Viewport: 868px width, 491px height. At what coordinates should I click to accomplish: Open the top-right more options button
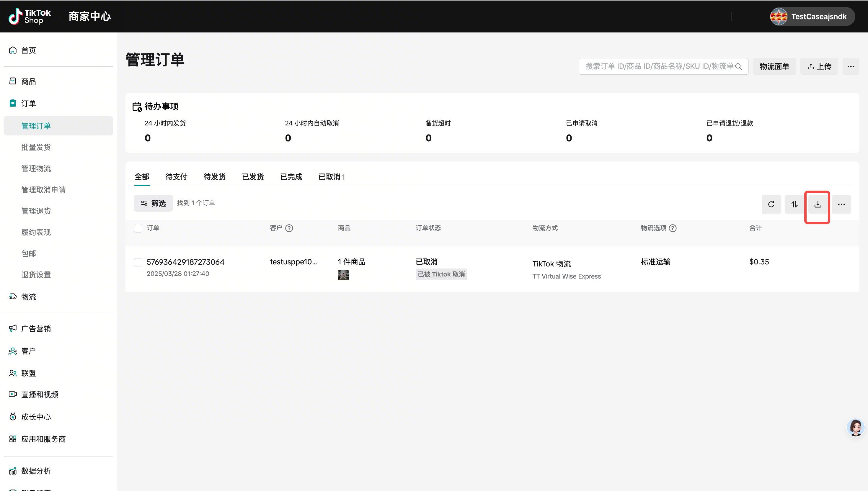(x=851, y=66)
